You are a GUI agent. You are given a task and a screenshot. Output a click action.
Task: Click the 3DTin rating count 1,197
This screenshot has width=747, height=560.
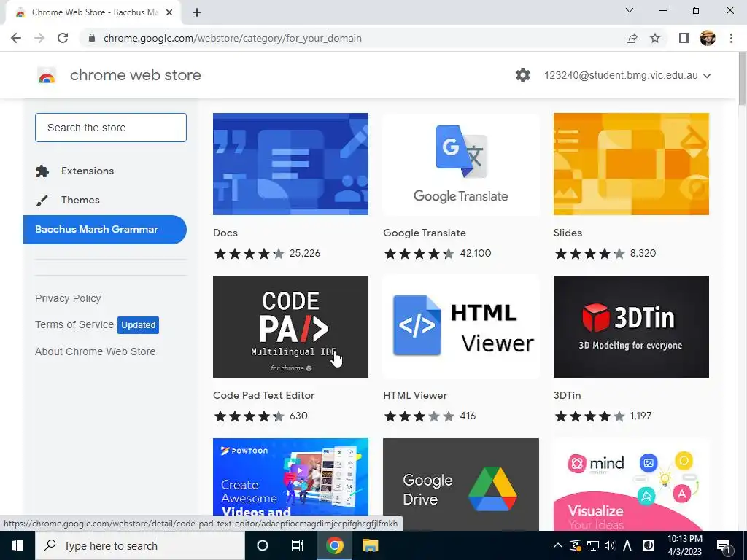click(640, 416)
